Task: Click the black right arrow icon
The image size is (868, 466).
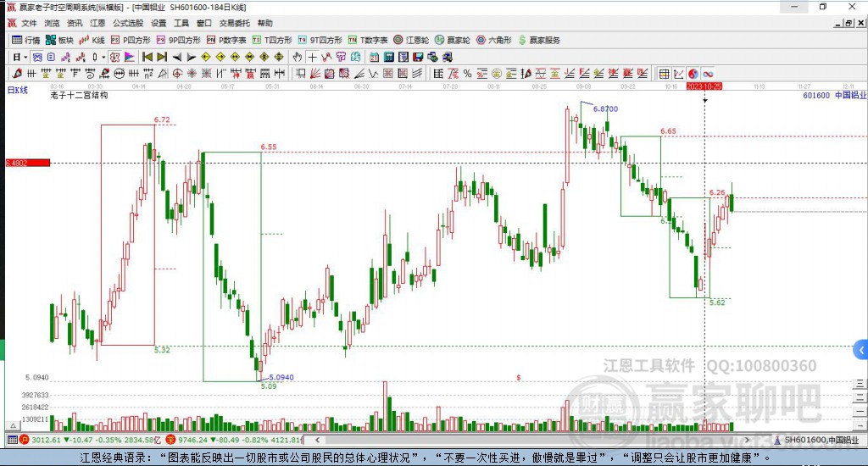Action: (191, 57)
